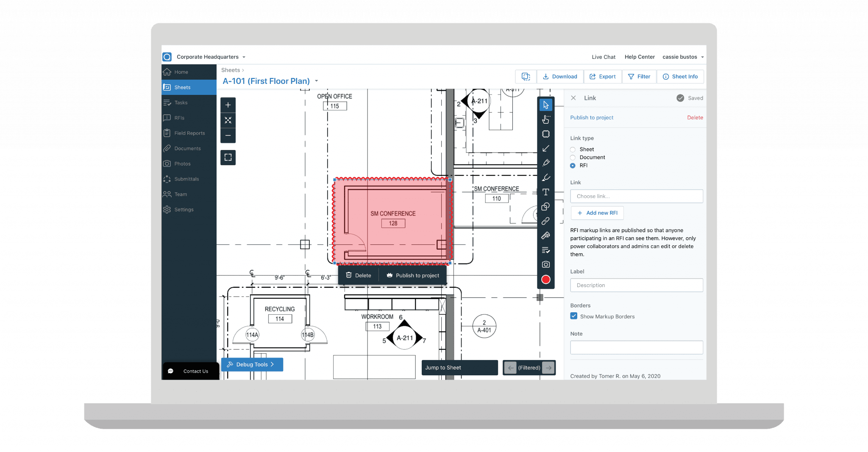Image resolution: width=868 pixels, height=452 pixels.
Task: Select the text annotation tool
Action: click(x=546, y=192)
